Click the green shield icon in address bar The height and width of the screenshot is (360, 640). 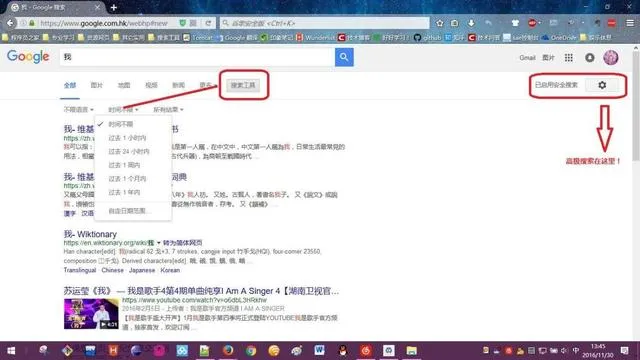183,23
